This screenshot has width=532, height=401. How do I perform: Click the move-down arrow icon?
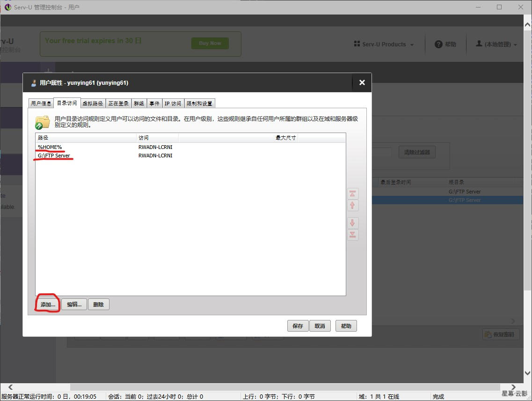(x=353, y=223)
